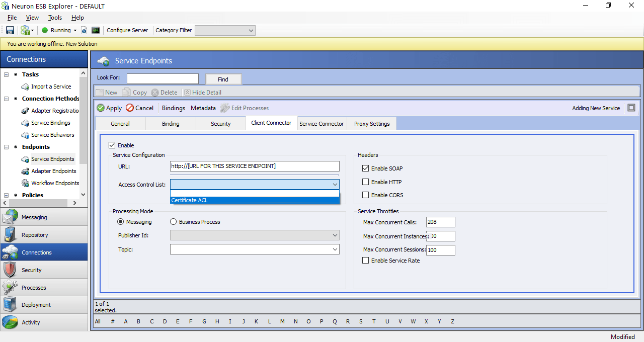
Task: Click the Running server status icon
Action: pos(45,30)
